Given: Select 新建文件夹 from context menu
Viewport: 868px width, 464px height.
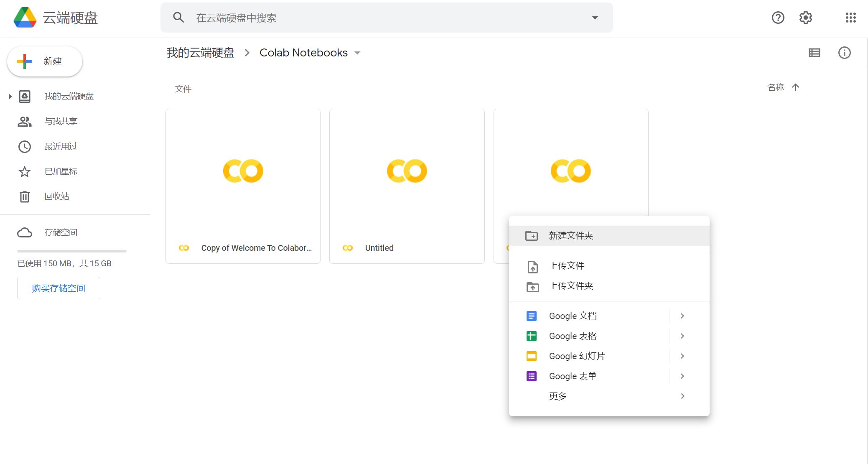Looking at the screenshot, I should coord(571,236).
